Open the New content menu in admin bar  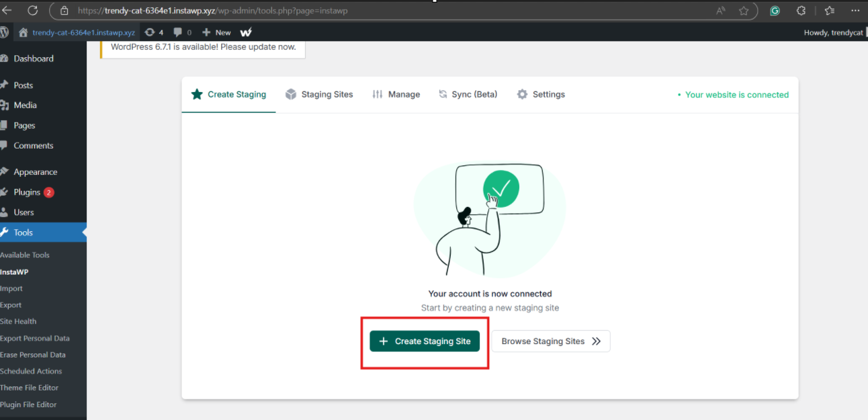(216, 32)
